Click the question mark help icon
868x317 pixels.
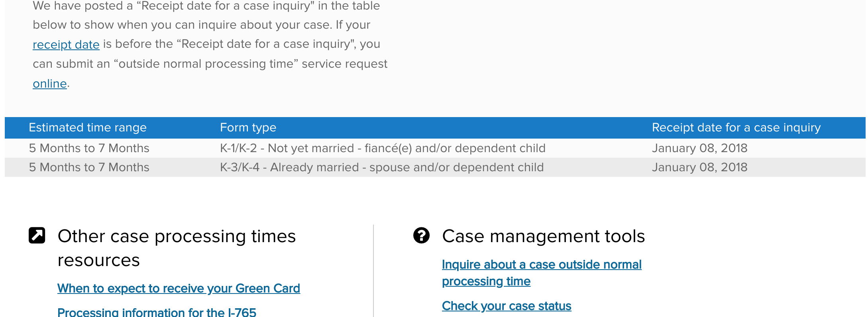click(x=421, y=235)
